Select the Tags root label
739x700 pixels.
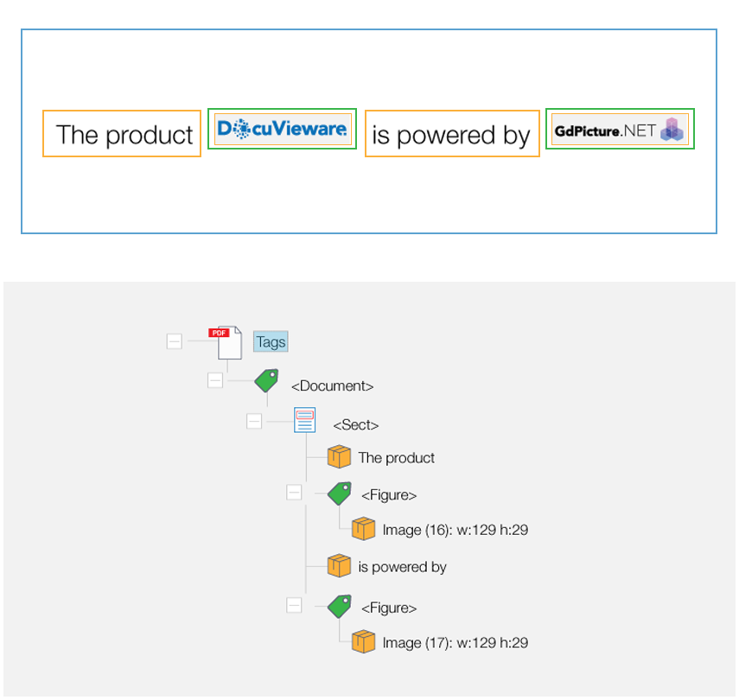coord(271,341)
